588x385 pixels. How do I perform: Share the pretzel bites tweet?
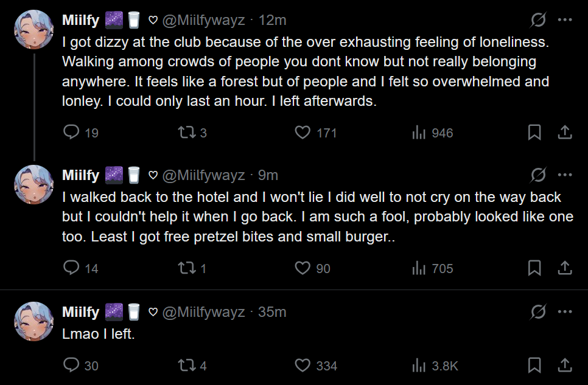click(x=564, y=268)
